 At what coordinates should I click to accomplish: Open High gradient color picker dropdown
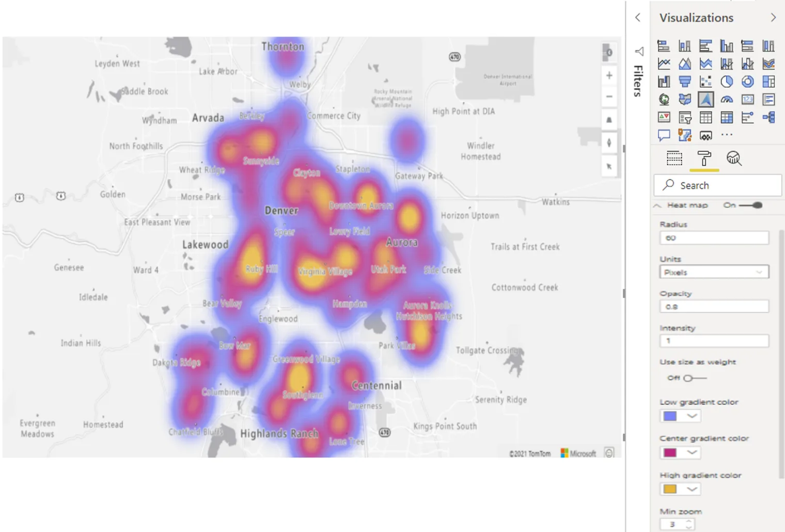(x=692, y=489)
